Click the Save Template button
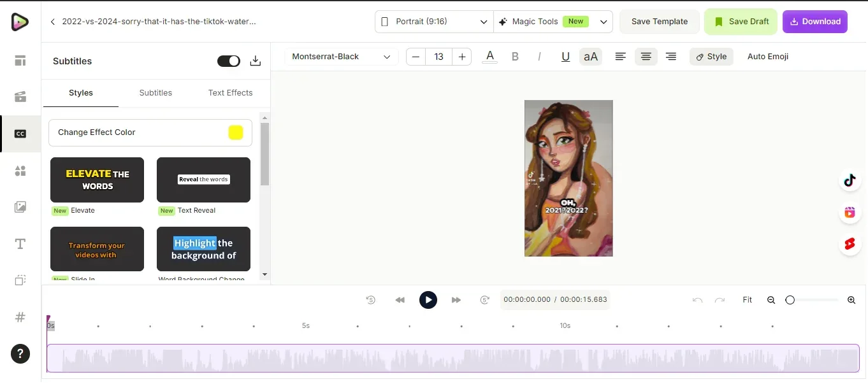868x384 pixels. (660, 22)
